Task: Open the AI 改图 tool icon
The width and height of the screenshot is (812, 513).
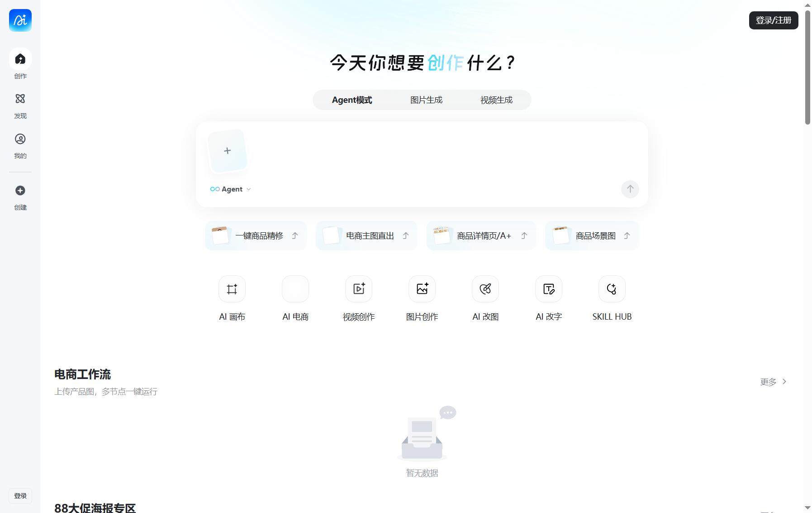Action: point(485,289)
